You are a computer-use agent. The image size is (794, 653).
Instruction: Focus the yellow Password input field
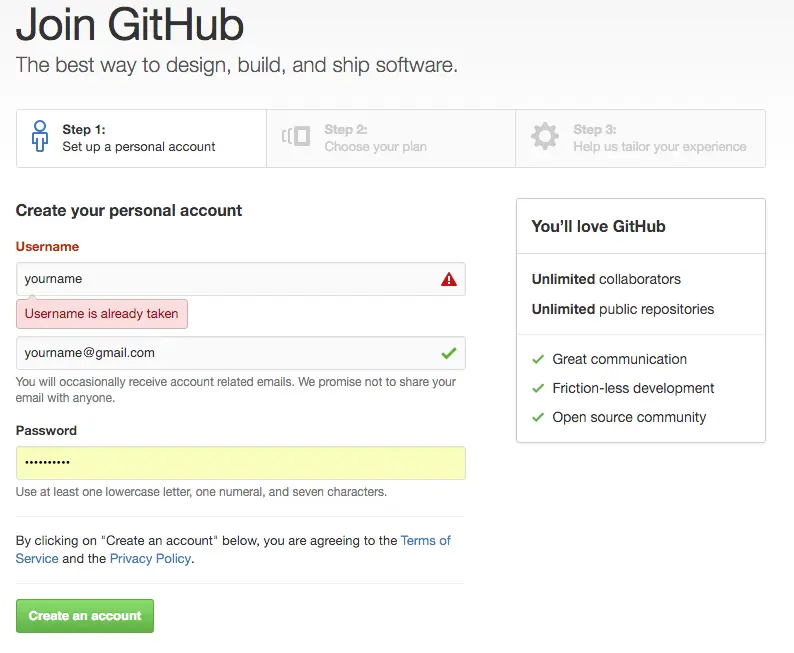coord(241,463)
